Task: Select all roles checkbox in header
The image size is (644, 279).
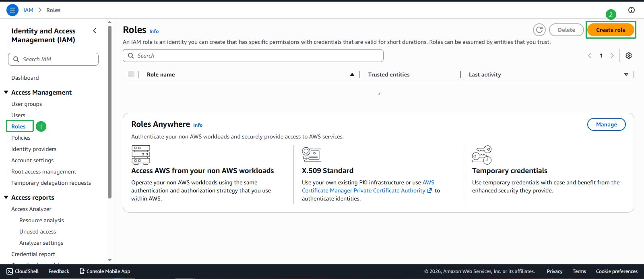Action: pyautogui.click(x=131, y=74)
